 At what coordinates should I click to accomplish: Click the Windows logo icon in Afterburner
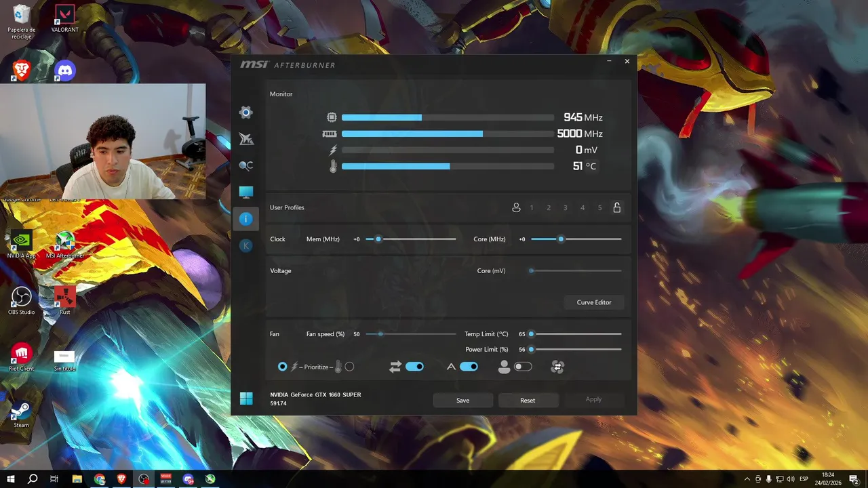point(246,399)
